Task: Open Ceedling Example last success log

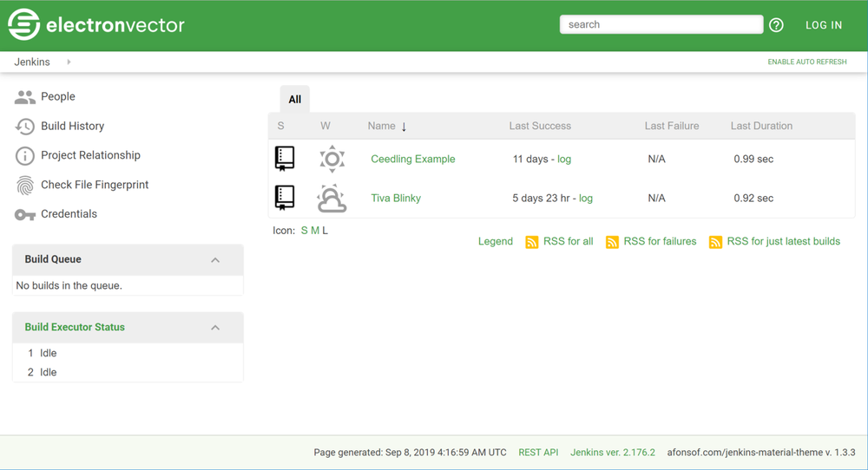Action: tap(564, 160)
